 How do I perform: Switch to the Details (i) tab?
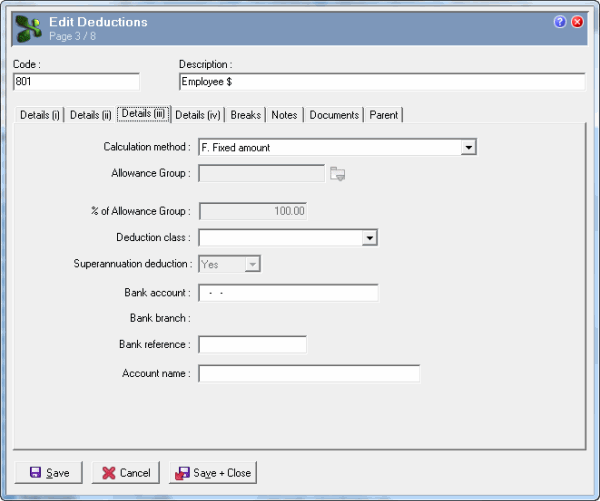pos(39,115)
